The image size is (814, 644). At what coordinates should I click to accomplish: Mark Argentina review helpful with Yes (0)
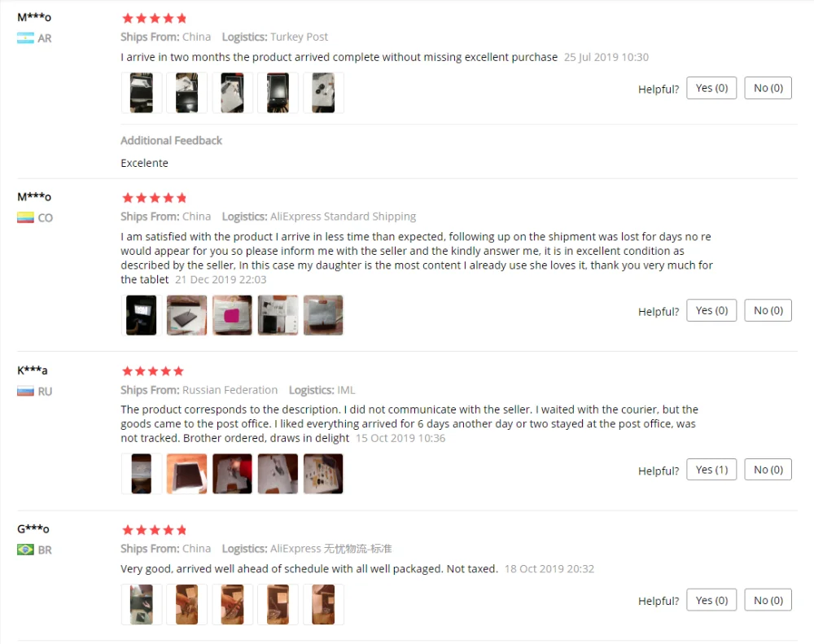(x=711, y=88)
